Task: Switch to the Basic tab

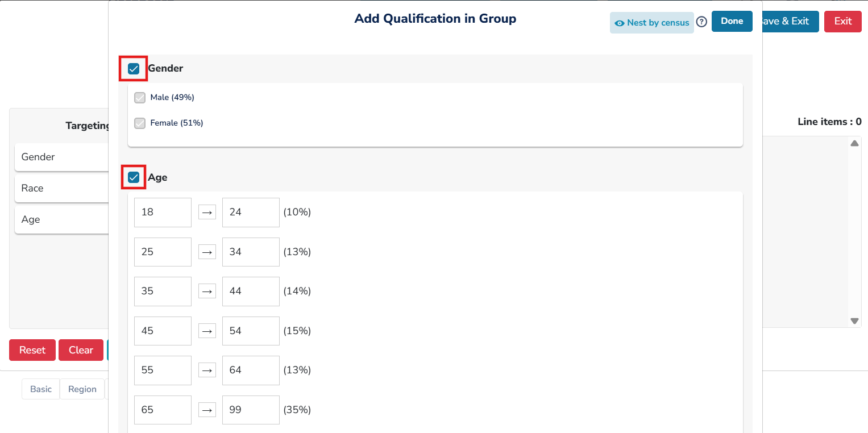Action: tap(41, 389)
